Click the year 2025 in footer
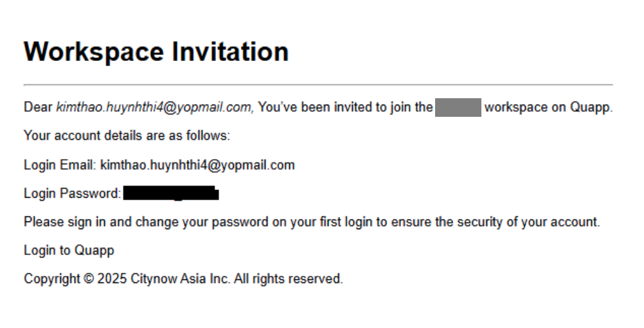The image size is (644, 328). pyautogui.click(x=112, y=279)
